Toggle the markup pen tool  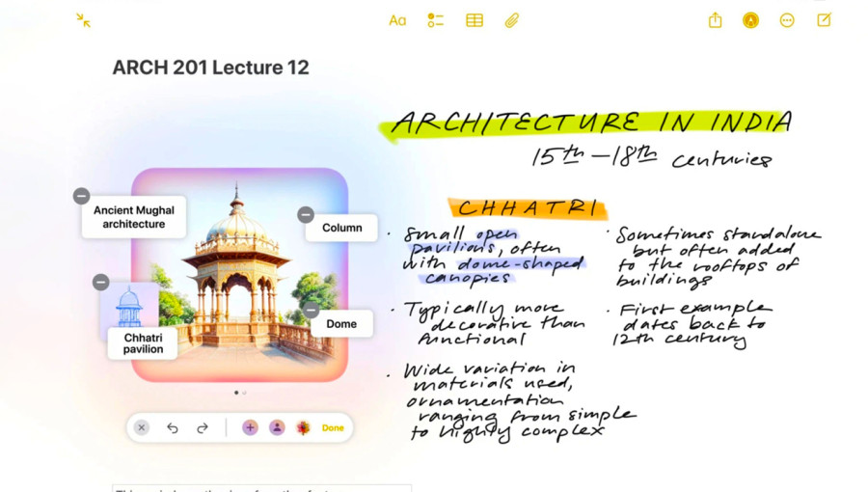tap(750, 20)
